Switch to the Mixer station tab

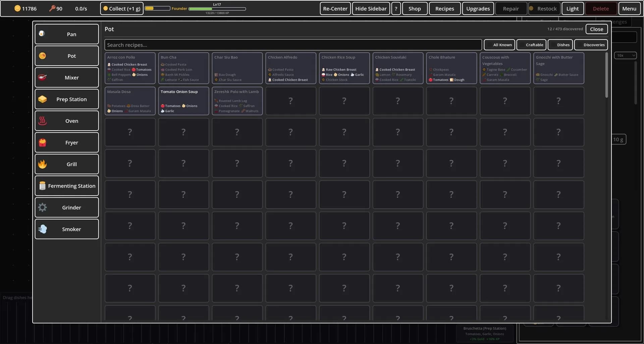tap(67, 77)
